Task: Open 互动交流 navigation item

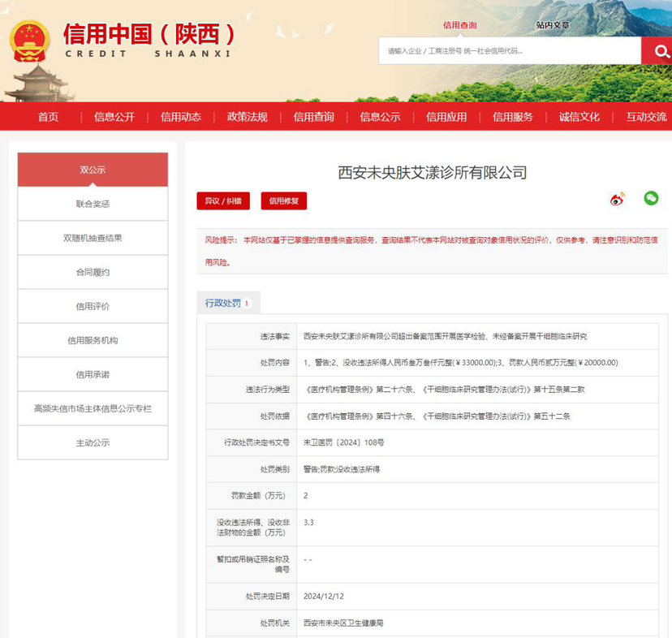Action: coord(646,117)
